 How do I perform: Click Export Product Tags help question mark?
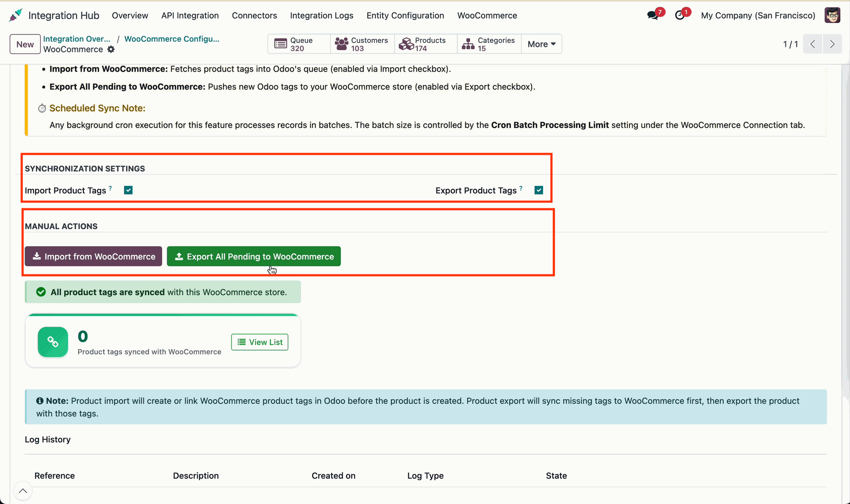tap(521, 188)
